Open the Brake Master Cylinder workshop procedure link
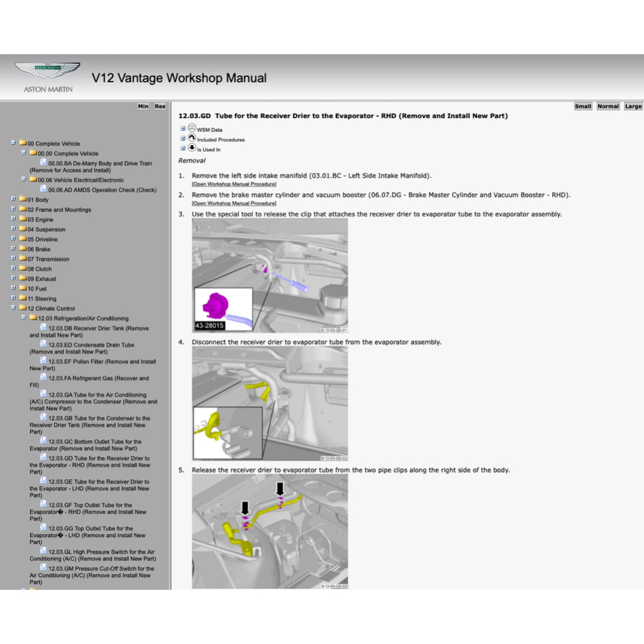 [234, 204]
